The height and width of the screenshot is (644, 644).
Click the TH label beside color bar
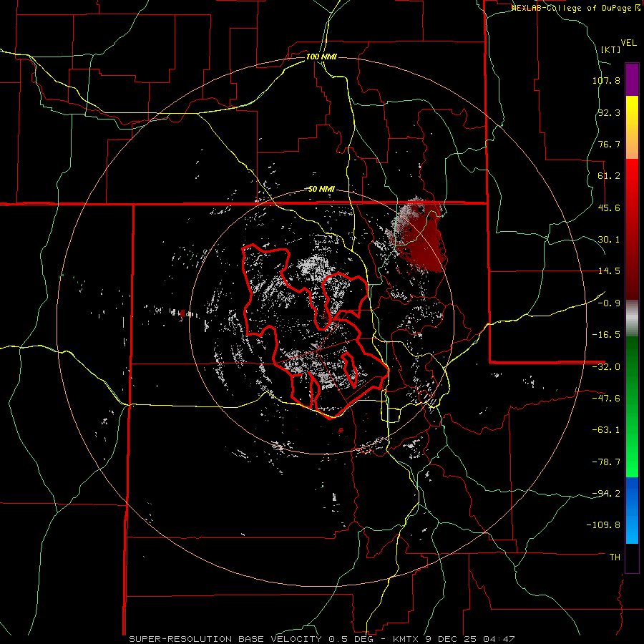(615, 557)
